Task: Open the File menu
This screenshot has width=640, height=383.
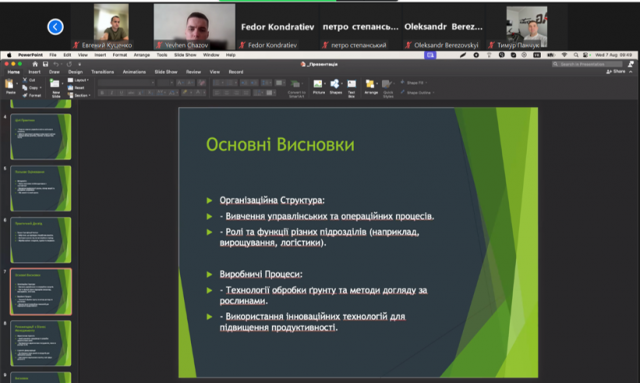Action: [x=53, y=55]
